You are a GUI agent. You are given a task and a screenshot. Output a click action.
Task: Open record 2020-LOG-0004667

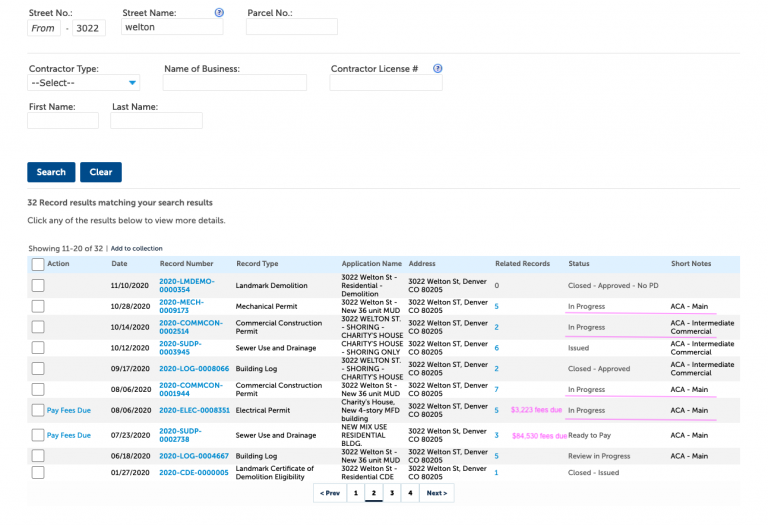coord(194,456)
